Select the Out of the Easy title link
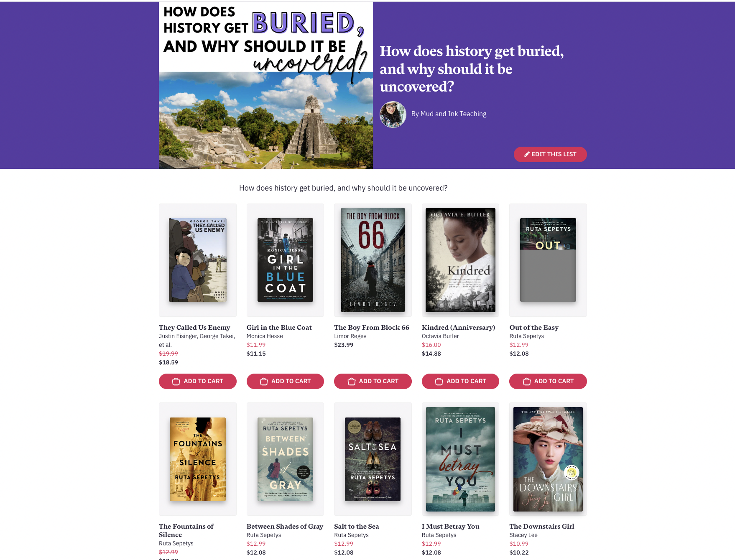The height and width of the screenshot is (560, 735). (x=534, y=327)
